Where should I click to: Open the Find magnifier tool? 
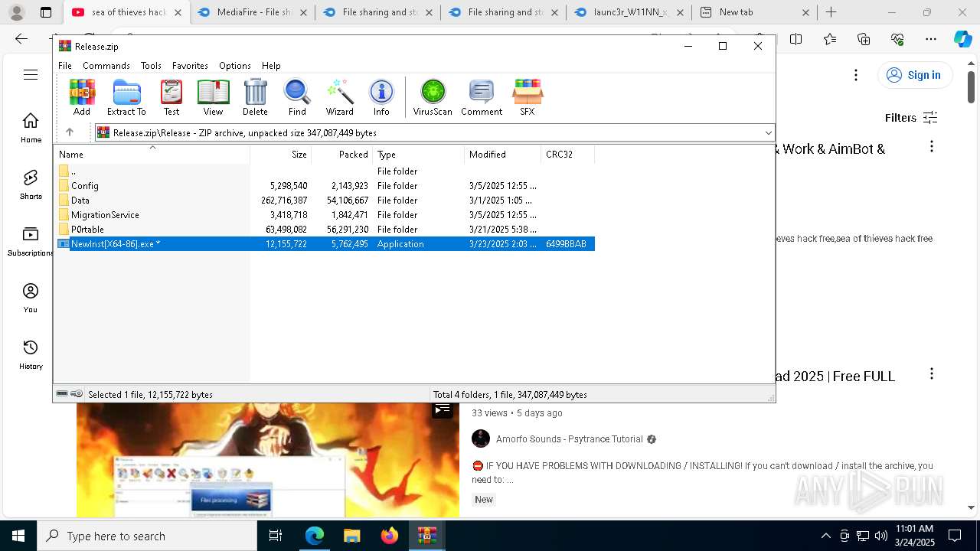[297, 98]
